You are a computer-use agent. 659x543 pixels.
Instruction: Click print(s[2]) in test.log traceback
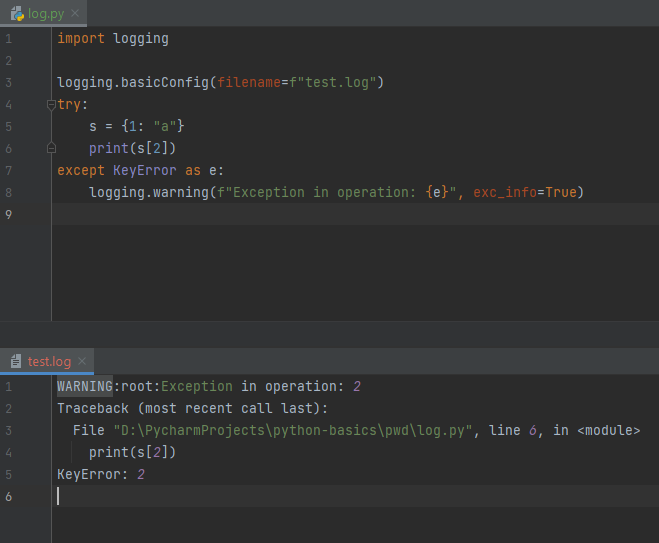[x=132, y=452]
